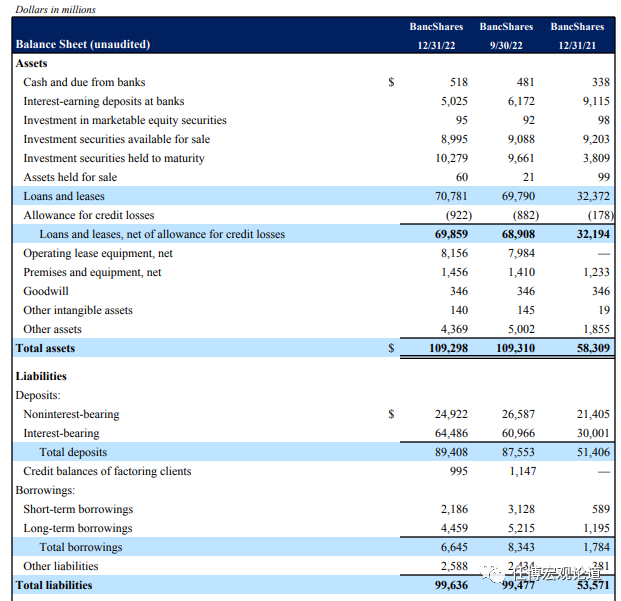This screenshot has width=621, height=601.
Task: Select 'Investment securities available for sale' label
Action: click(x=116, y=139)
